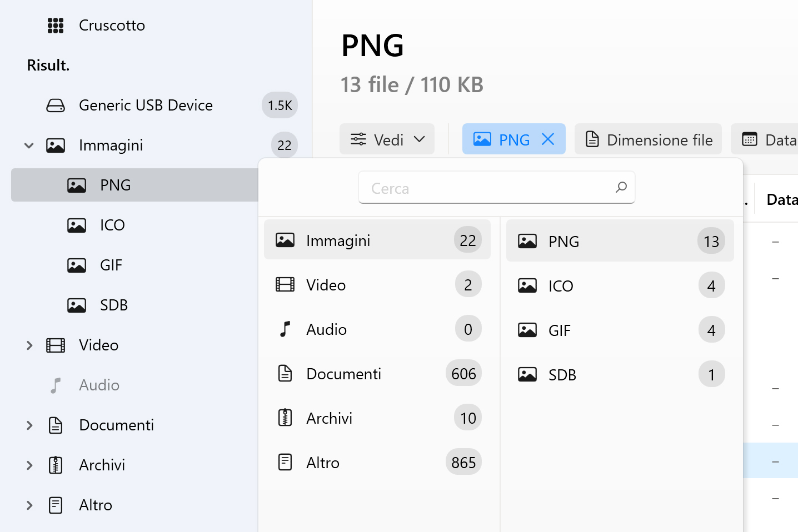Click the '13 file / 110 KB' summary

tap(412, 85)
